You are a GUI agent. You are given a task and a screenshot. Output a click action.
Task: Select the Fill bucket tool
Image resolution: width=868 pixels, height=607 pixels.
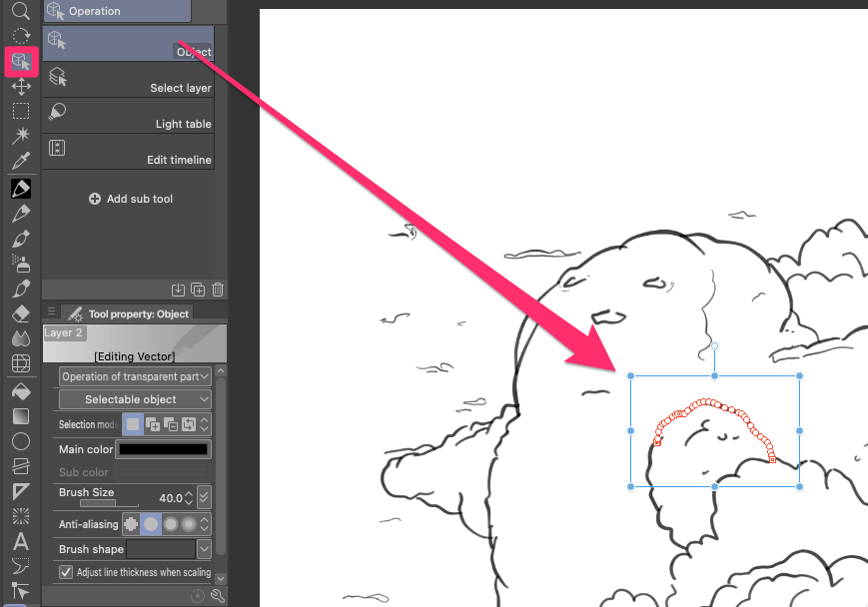pos(20,391)
